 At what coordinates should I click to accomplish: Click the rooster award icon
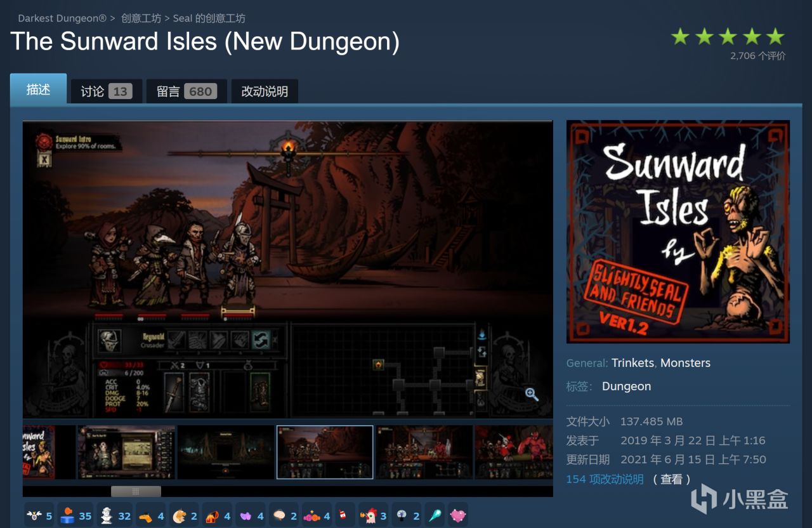[x=368, y=516]
